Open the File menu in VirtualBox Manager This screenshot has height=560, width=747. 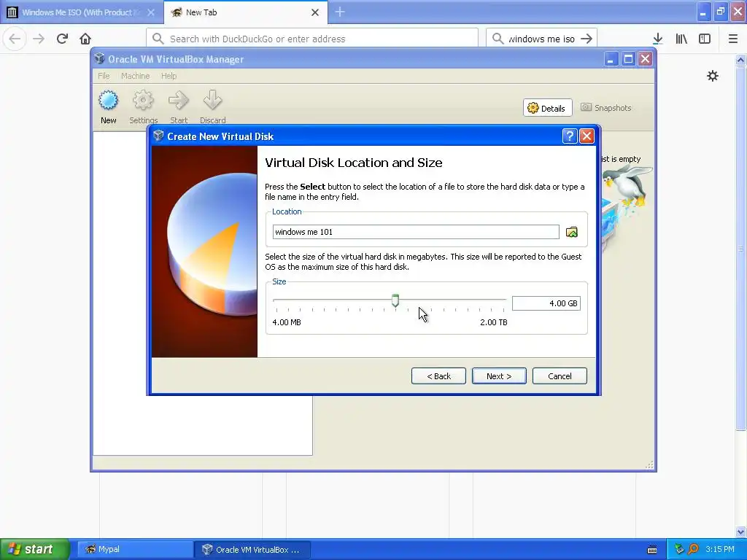pyautogui.click(x=104, y=76)
